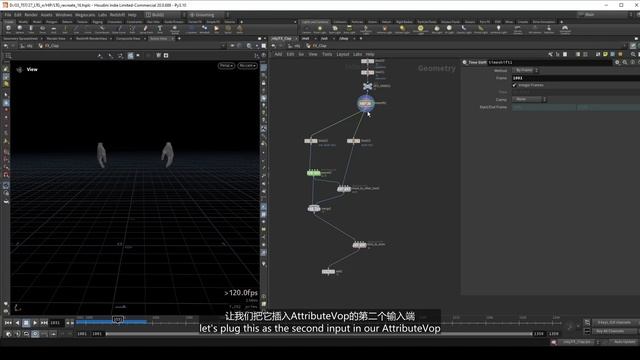Open the Clamp None dropdown
This screenshot has width=640, height=360.
529,99
